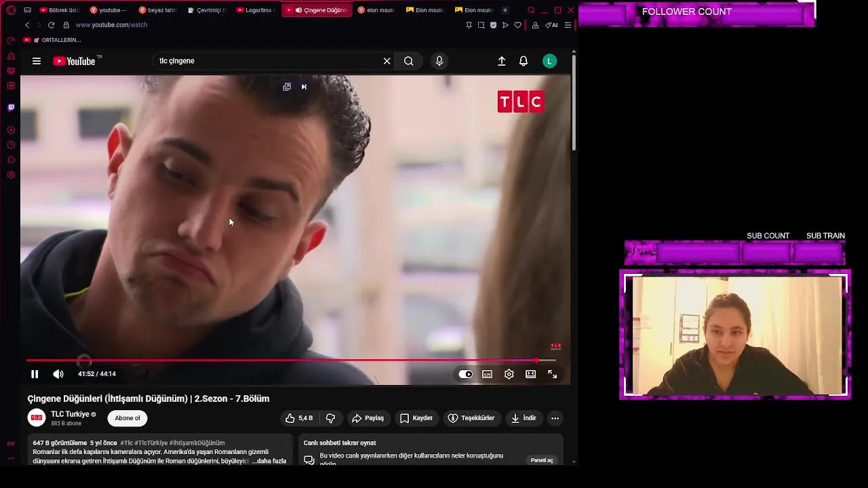Open the green L account avatar
This screenshot has width=868, height=488.
(x=550, y=61)
